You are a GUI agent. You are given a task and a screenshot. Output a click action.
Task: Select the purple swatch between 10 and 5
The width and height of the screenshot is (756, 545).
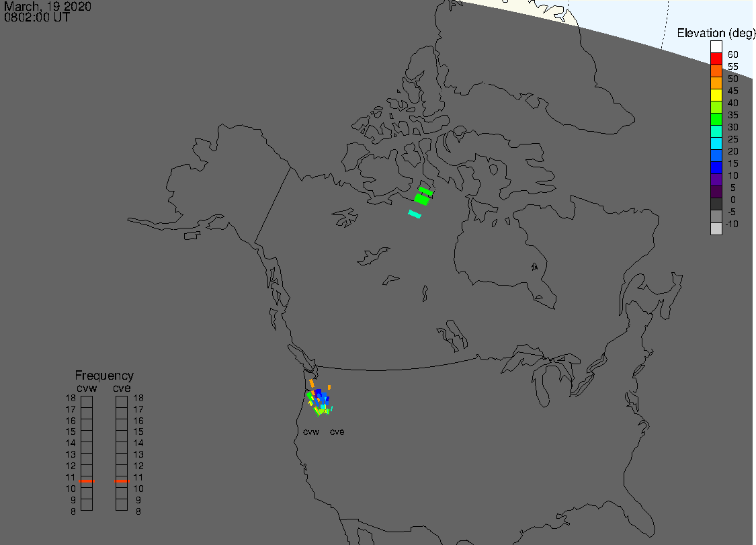(716, 180)
